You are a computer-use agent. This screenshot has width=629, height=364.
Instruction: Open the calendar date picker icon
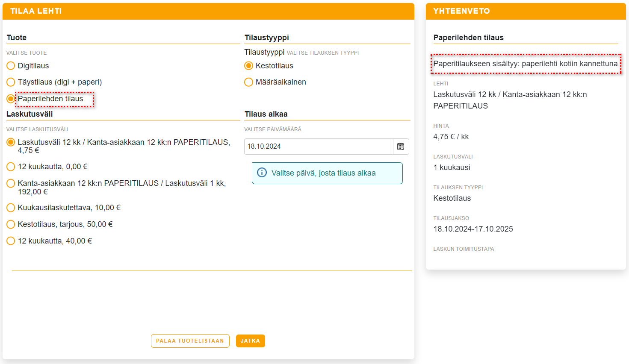401,147
